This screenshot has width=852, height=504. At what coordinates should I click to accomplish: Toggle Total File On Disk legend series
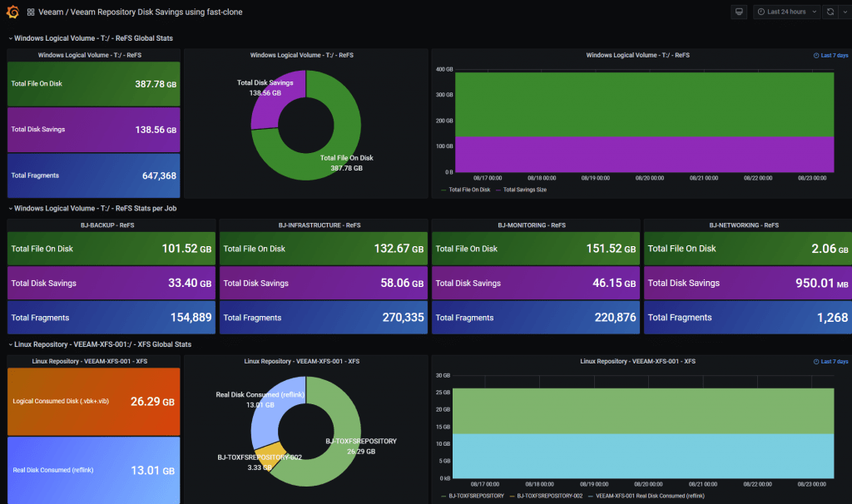coord(466,190)
